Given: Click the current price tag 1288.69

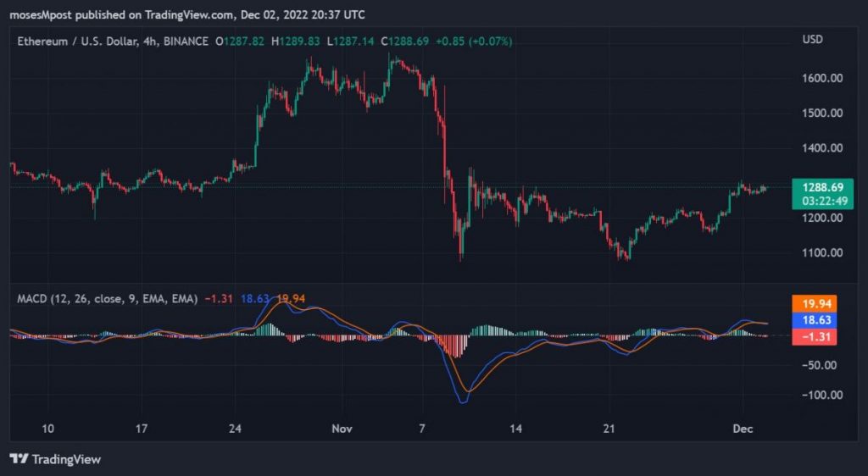Looking at the screenshot, I should (822, 194).
